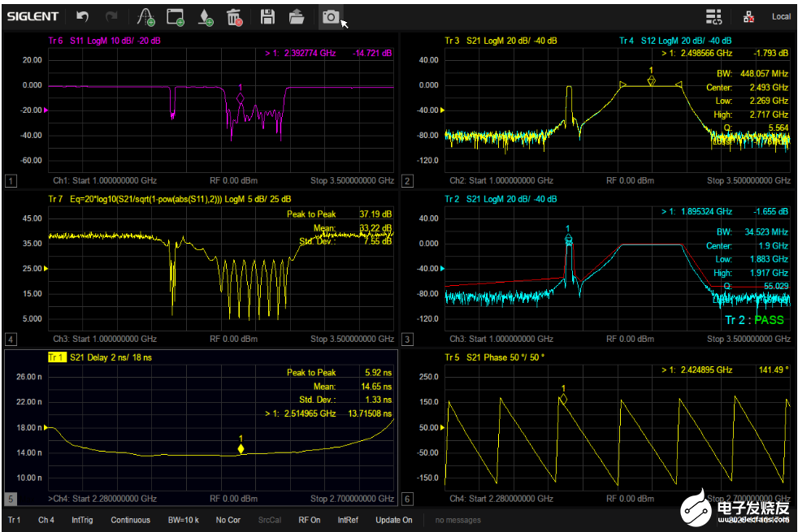Click Mean 14.65 ns statistic
Screen dimensions: 798x532
tap(353, 387)
